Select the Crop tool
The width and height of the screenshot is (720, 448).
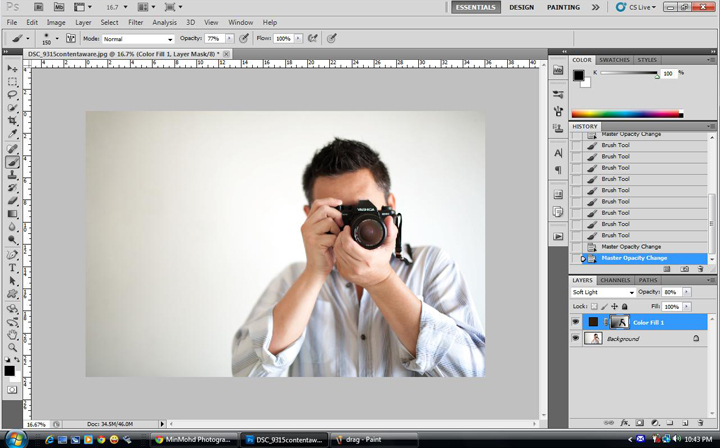point(12,120)
